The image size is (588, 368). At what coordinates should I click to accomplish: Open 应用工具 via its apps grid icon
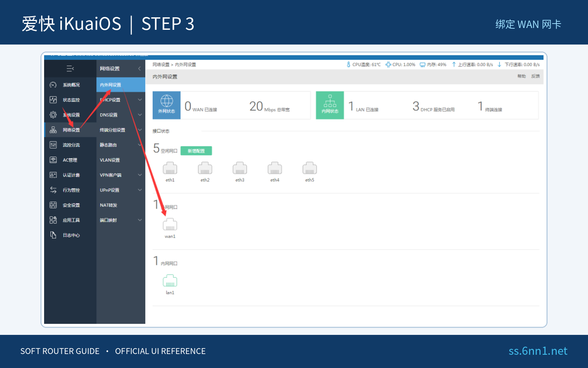pyautogui.click(x=53, y=220)
